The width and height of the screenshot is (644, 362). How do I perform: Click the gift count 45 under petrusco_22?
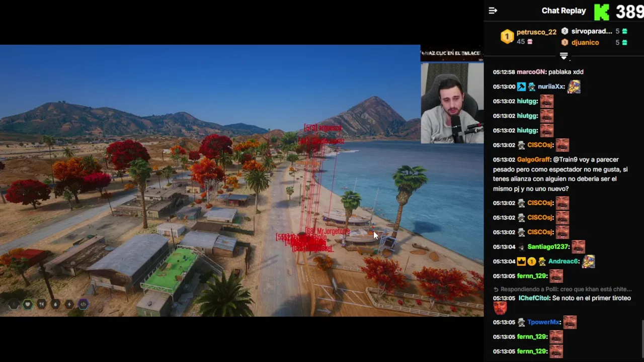[521, 42]
